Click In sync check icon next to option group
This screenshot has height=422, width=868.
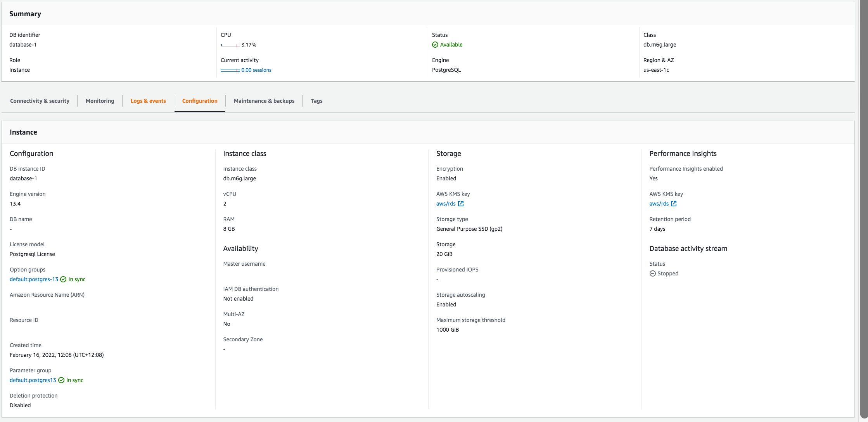63,279
